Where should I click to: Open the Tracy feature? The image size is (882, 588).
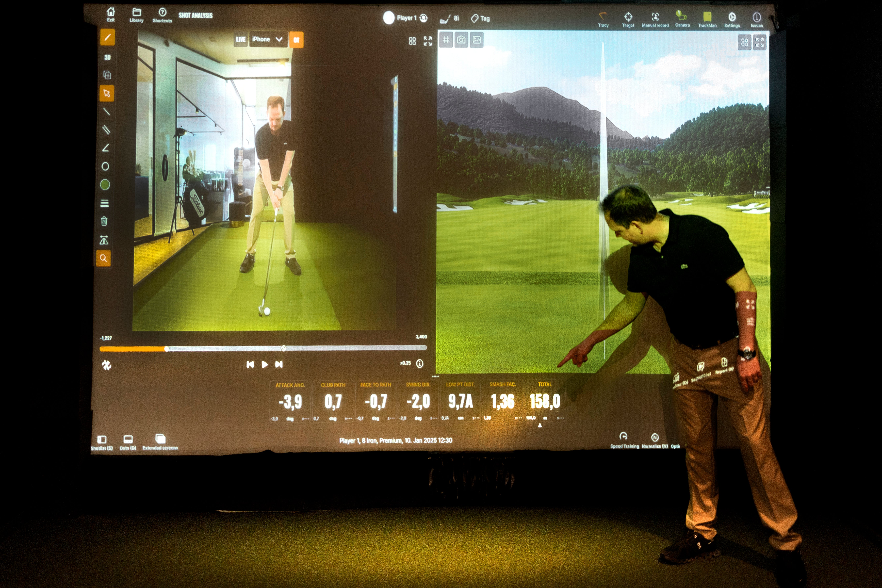point(603,19)
